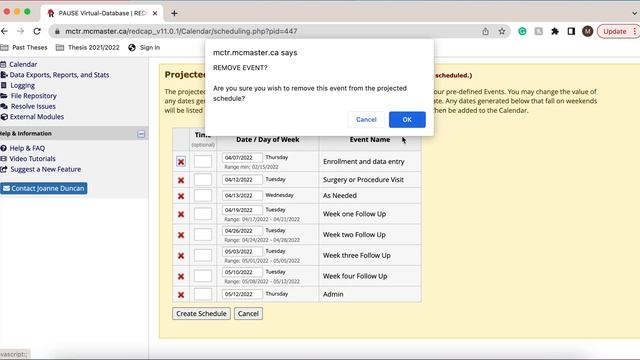Open the Calendar sidebar link
Screen dimensions: 640x360
click(x=23, y=64)
